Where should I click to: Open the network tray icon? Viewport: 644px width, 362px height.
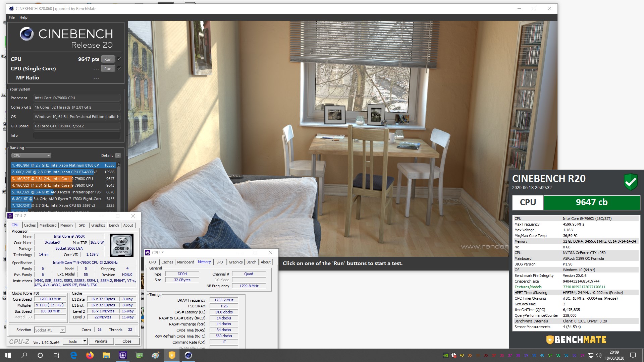[x=591, y=355]
